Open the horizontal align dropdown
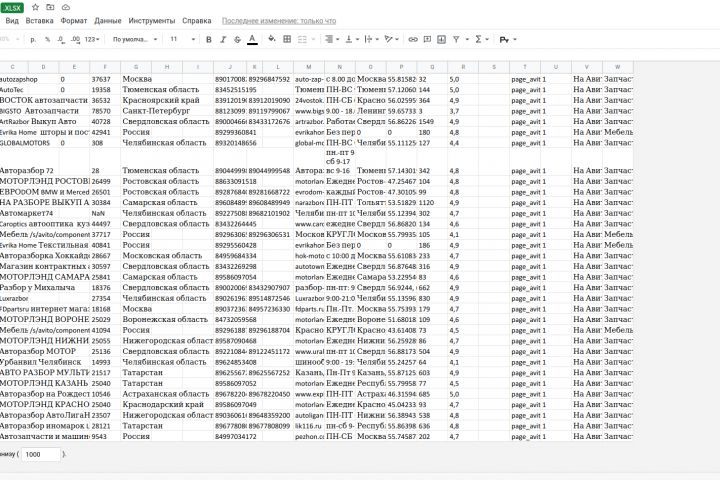The width and height of the screenshot is (720, 480). pos(332,40)
